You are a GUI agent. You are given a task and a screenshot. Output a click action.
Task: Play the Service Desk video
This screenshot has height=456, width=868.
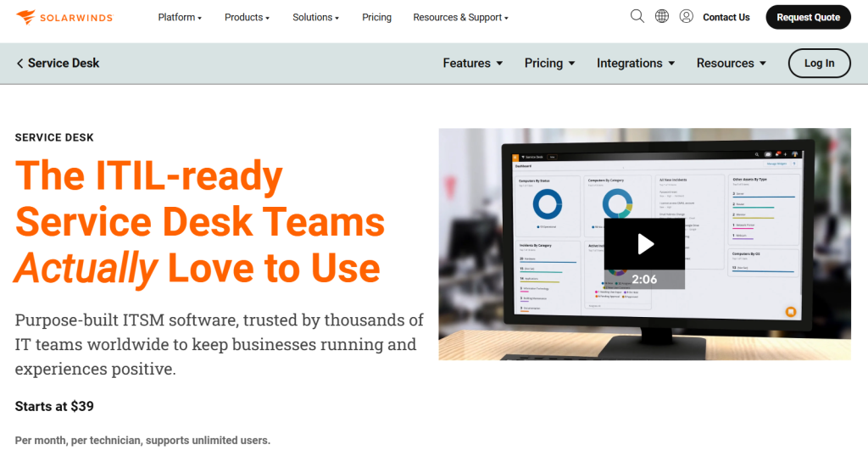pyautogui.click(x=644, y=244)
